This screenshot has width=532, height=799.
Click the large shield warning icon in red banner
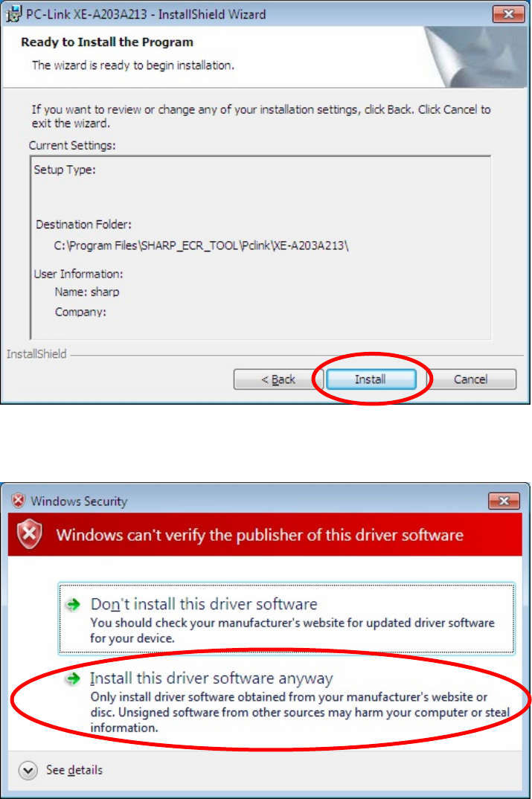click(30, 533)
